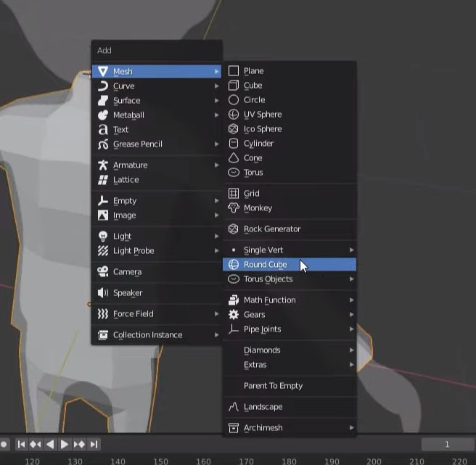Expand Torus Objects submenu arrow
The width and height of the screenshot is (476, 465).
pos(351,279)
